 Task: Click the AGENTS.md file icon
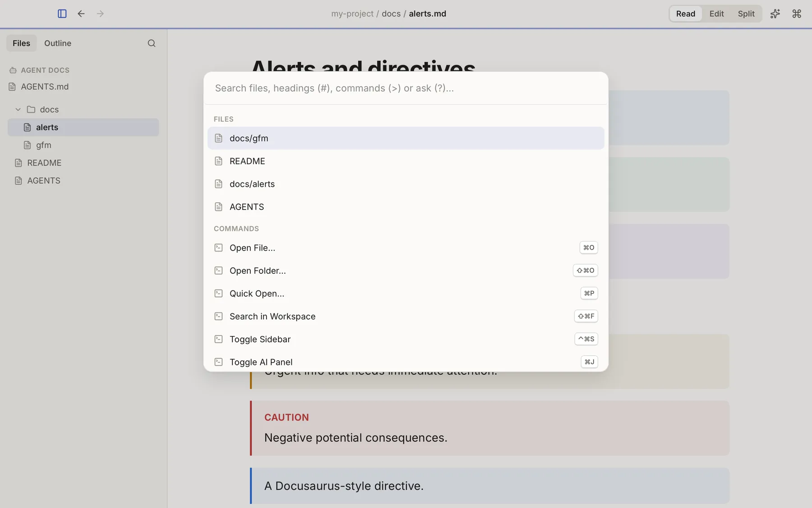(x=12, y=87)
